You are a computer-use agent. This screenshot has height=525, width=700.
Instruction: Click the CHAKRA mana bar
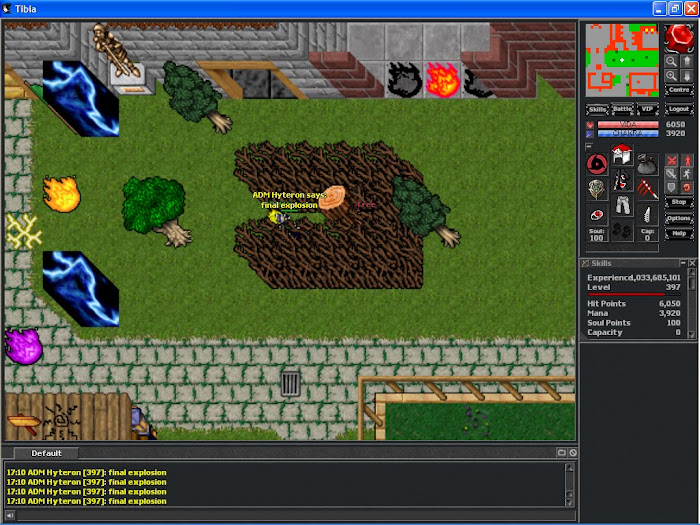click(628, 133)
